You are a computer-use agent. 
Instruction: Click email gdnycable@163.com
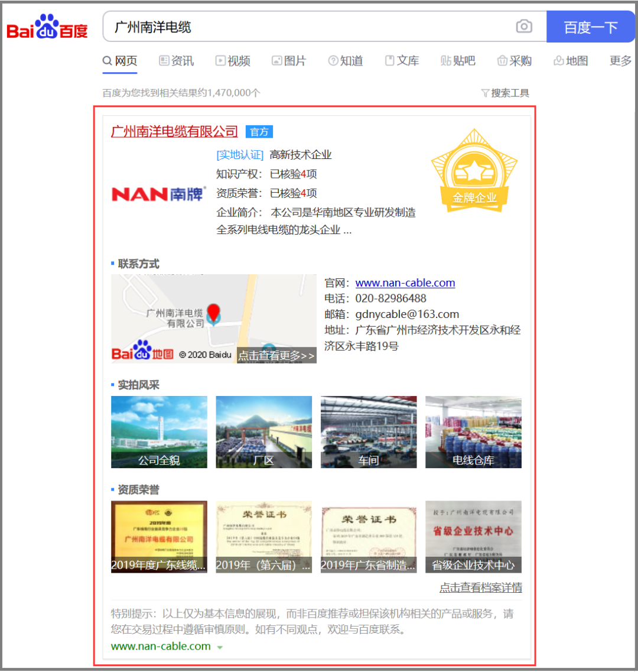point(407,314)
